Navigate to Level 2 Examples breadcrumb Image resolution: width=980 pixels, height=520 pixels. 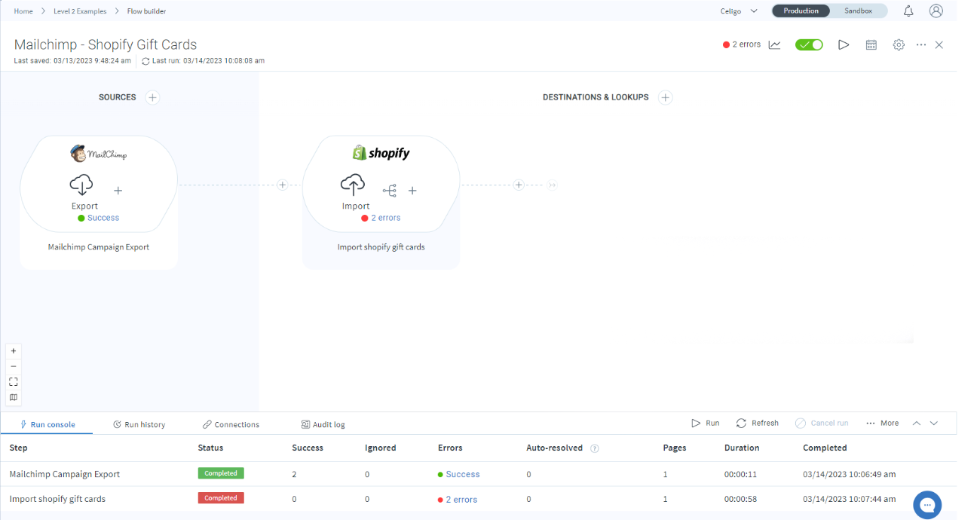click(80, 11)
